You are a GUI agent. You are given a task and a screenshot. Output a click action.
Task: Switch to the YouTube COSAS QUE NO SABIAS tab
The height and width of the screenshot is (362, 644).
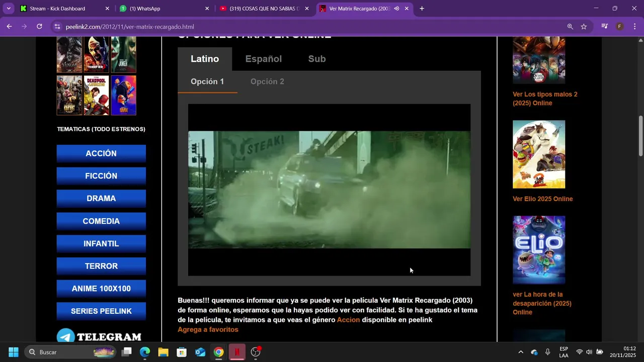[x=264, y=9]
